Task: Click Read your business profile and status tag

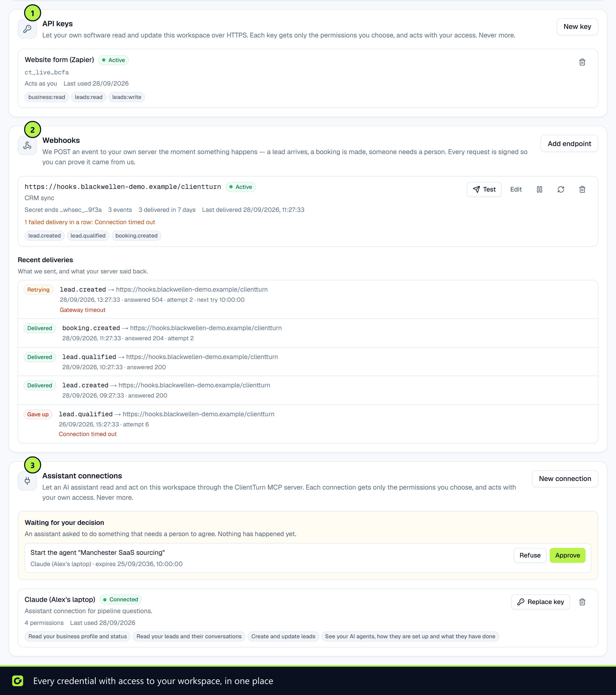Action: click(x=78, y=636)
